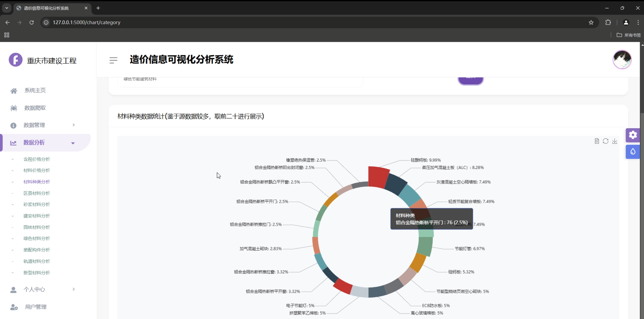Open the 数据爬取 menu item
Image resolution: width=644 pixels, height=319 pixels.
click(35, 108)
